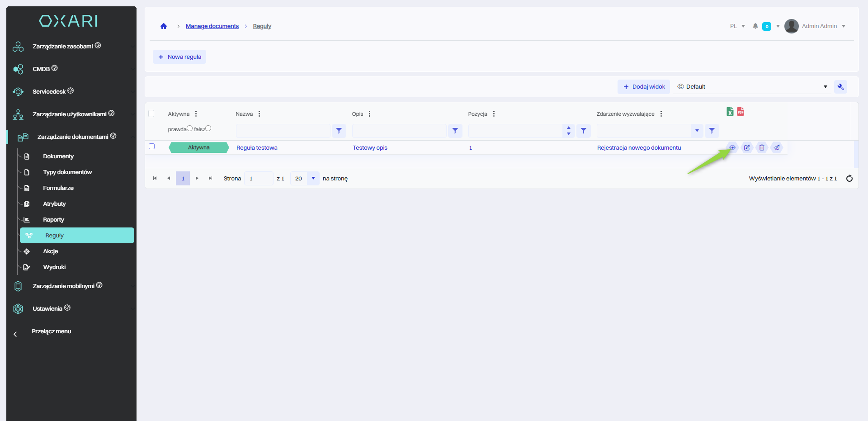
Task: Delete rule using trash icon
Action: coord(762,147)
